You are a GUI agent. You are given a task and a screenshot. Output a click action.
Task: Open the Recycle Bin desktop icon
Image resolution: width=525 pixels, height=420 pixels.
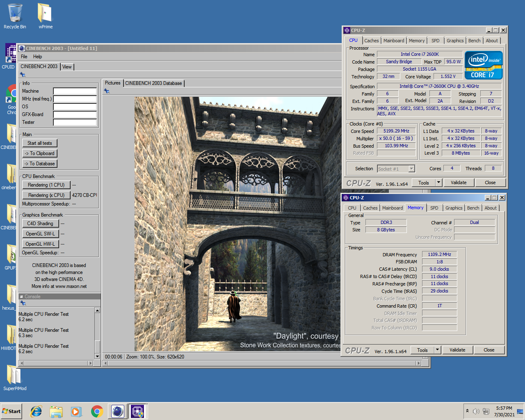tap(15, 16)
